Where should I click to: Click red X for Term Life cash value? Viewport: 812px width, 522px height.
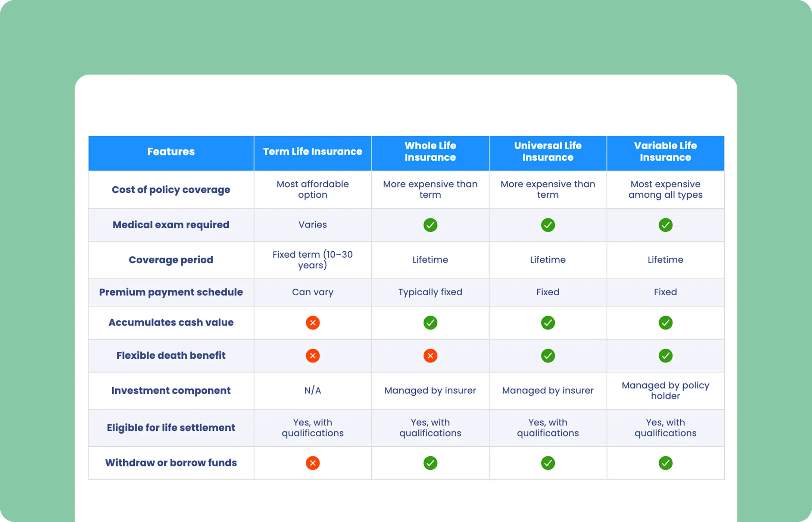313,323
